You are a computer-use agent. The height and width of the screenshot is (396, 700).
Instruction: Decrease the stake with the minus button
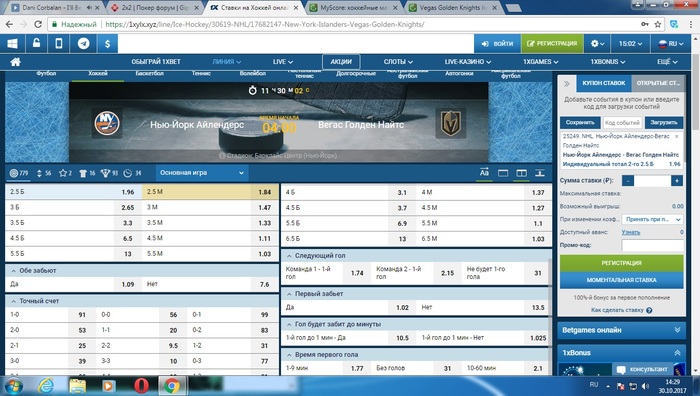[628, 181]
